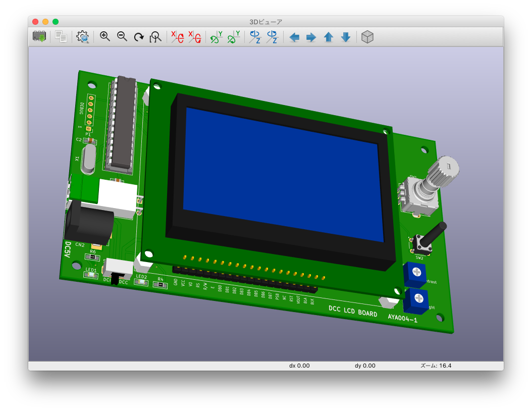Viewport: 532px width, 411px height.
Task: Click the rotary encoder knob model
Action: (x=444, y=171)
